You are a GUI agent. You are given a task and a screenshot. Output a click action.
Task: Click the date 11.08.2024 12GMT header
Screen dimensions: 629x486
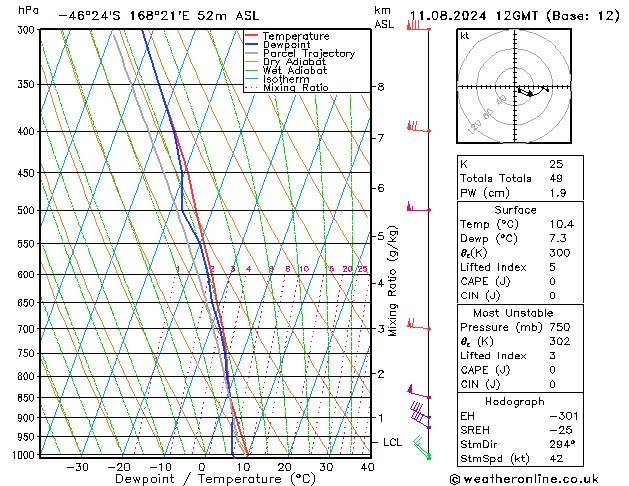click(473, 16)
